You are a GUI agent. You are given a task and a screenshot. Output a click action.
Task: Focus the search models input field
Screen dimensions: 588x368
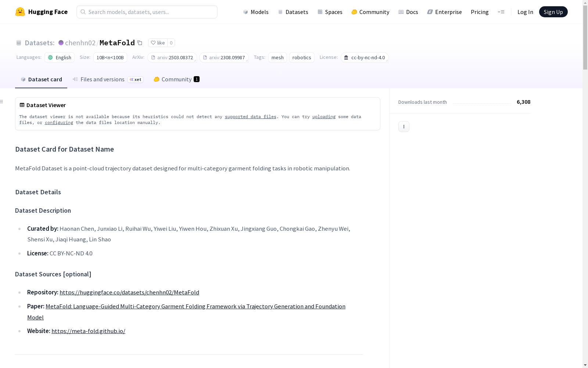pos(147,12)
